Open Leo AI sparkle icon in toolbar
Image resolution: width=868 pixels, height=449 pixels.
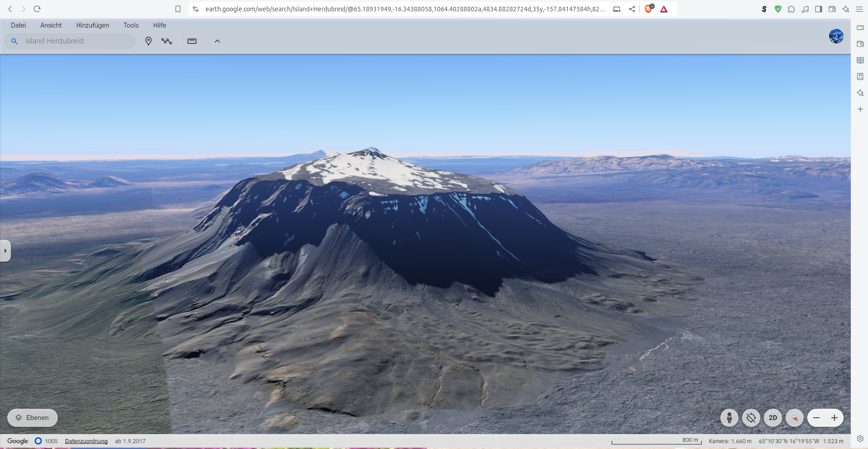pyautogui.click(x=846, y=9)
